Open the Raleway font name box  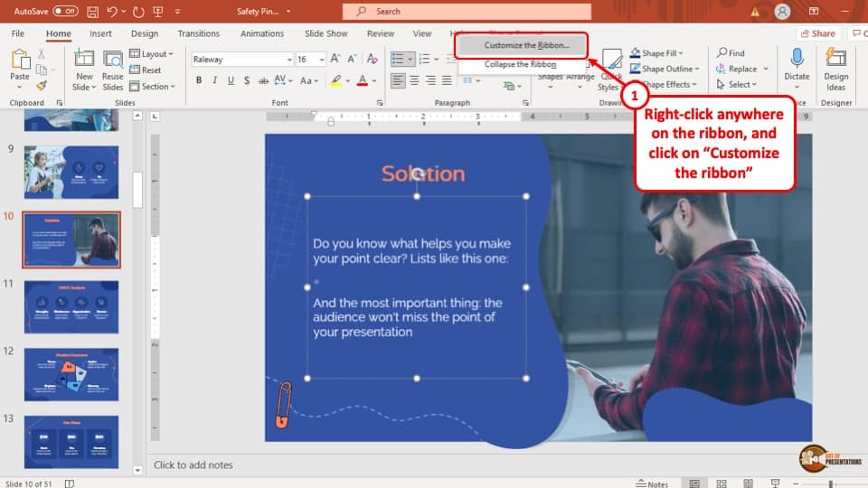242,60
